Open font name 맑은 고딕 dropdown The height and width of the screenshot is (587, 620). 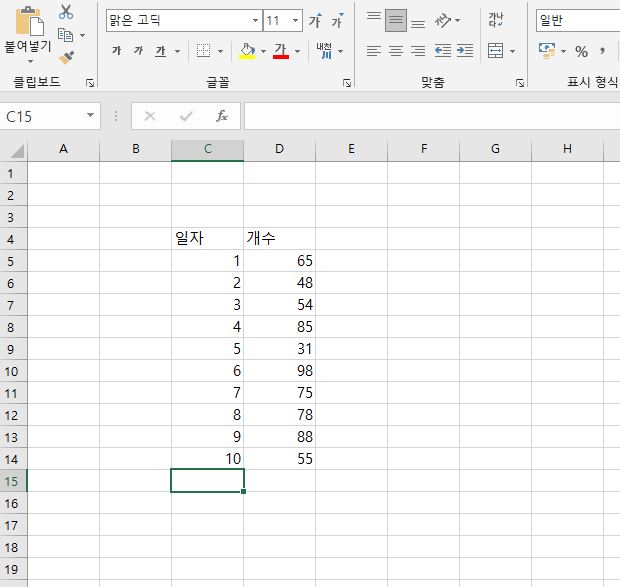255,20
